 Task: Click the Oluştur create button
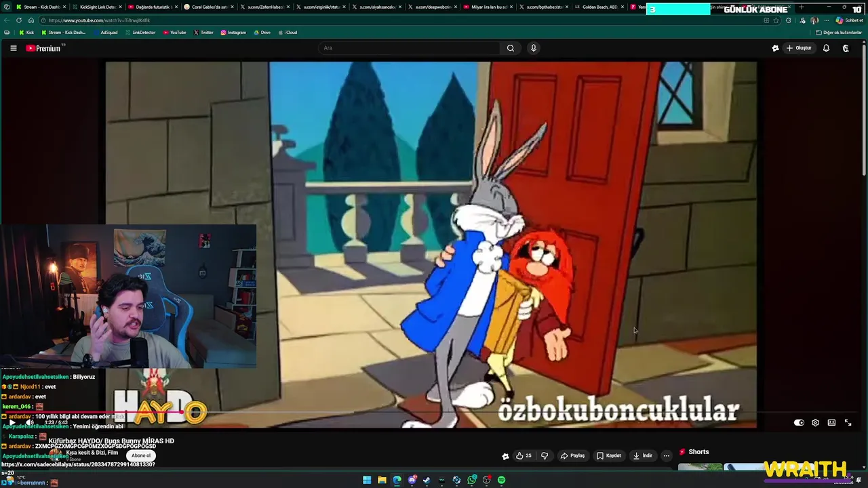click(x=799, y=48)
